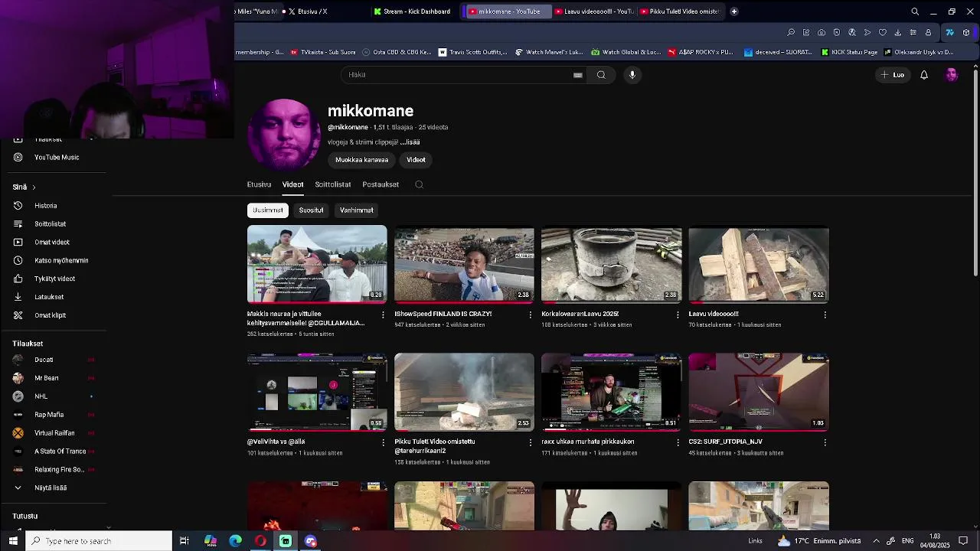
Task: Open more options for Korkalovaaran Laavu 2025 video
Action: (x=678, y=315)
